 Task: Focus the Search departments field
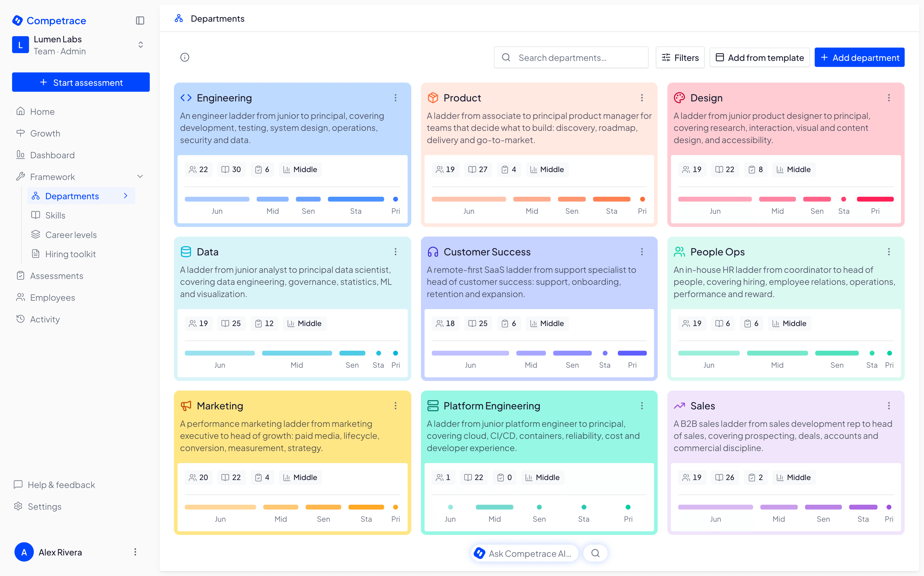click(x=571, y=57)
